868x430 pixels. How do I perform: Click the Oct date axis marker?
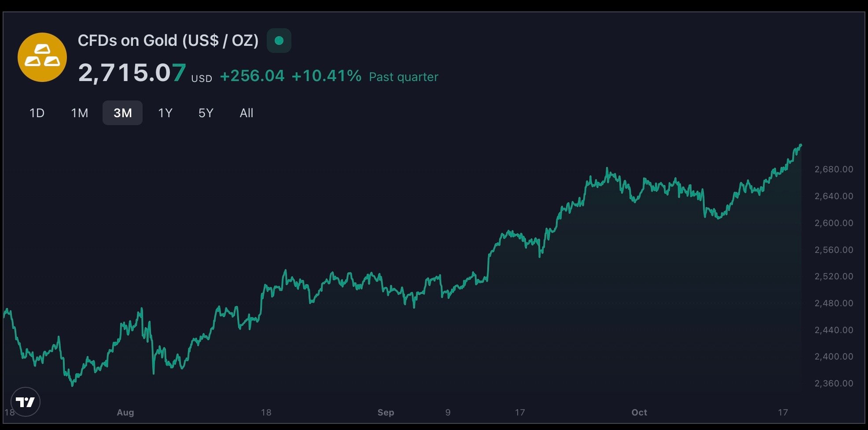639,412
